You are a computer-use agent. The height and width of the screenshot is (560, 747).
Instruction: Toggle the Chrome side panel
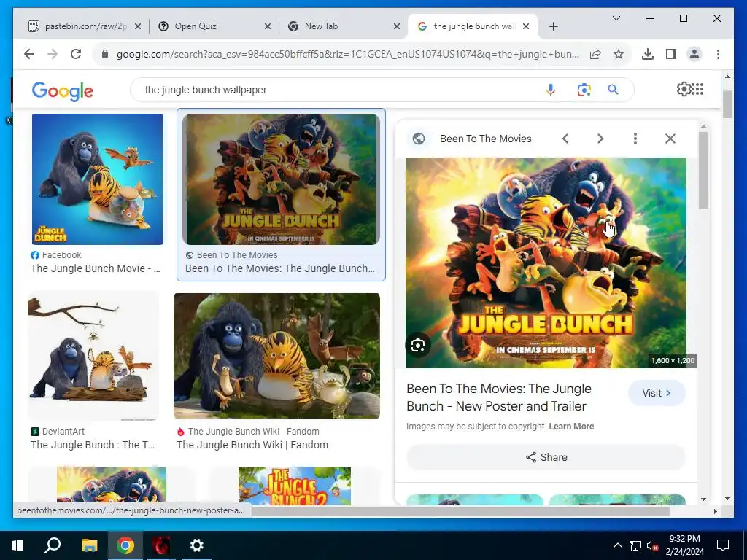[x=671, y=54]
